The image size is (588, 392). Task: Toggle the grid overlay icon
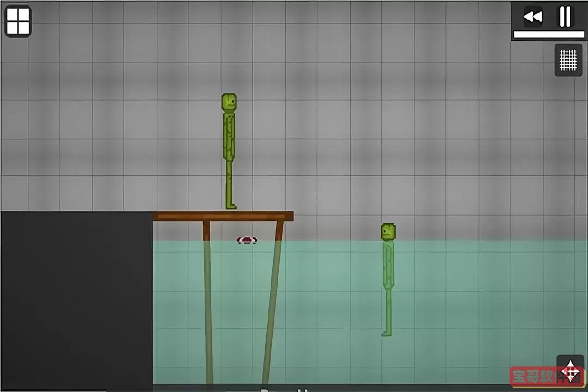click(x=568, y=60)
